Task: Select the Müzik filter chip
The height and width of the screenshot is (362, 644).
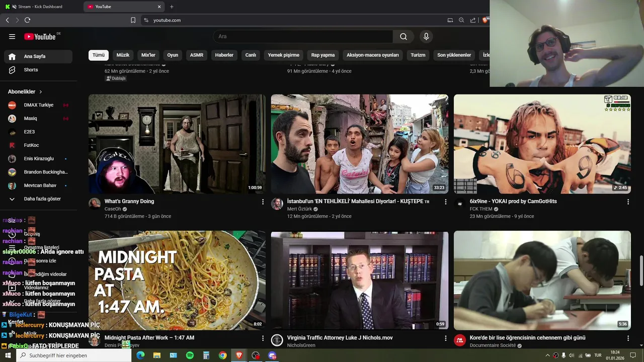Action: tap(123, 55)
